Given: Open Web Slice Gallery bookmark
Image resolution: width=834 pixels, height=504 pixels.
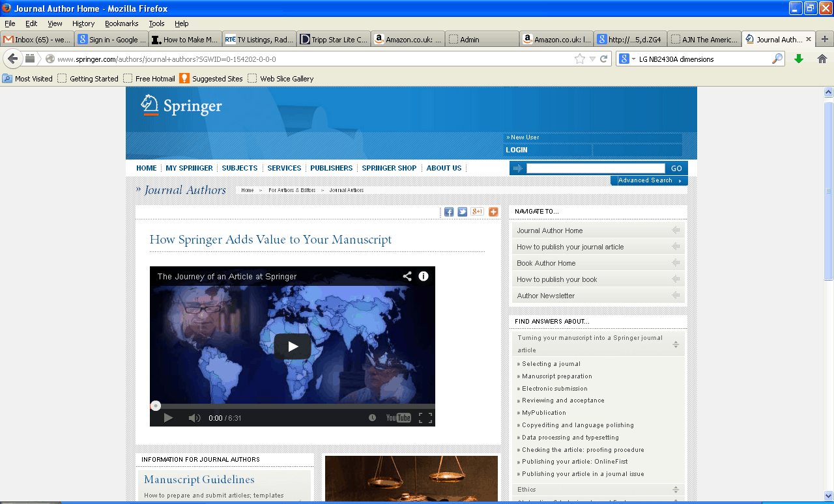Looking at the screenshot, I should (280, 79).
